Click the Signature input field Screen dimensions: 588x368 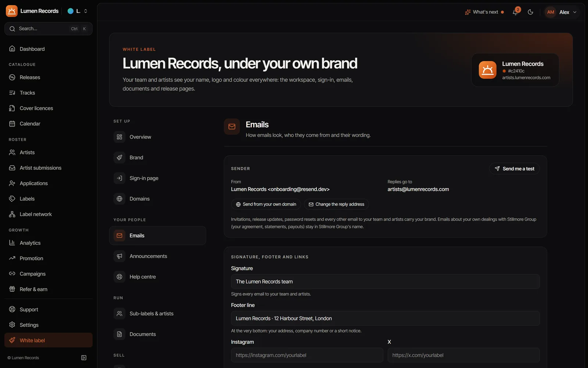(385, 282)
